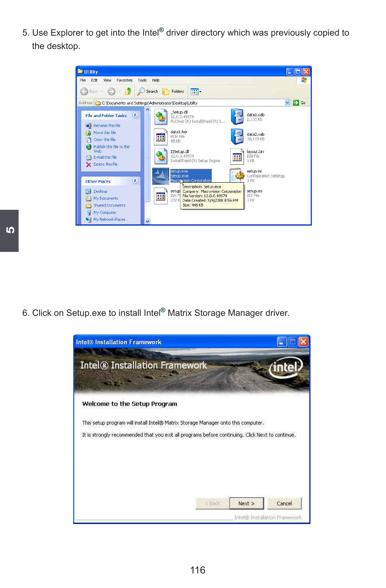This screenshot has height=588, width=386.
Task: Click the My Documents folder icon
Action: pyautogui.click(x=89, y=198)
